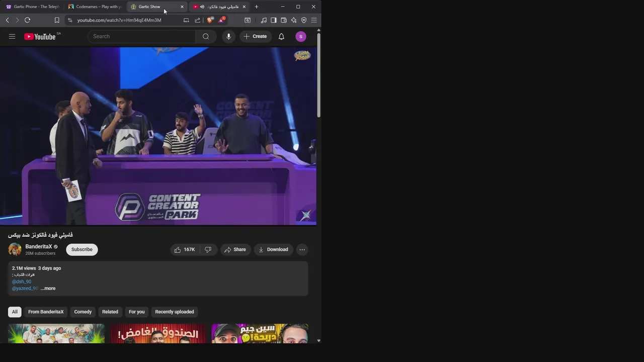The height and width of the screenshot is (362, 644).
Task: Like the video with thumbs up
Action: point(184,249)
